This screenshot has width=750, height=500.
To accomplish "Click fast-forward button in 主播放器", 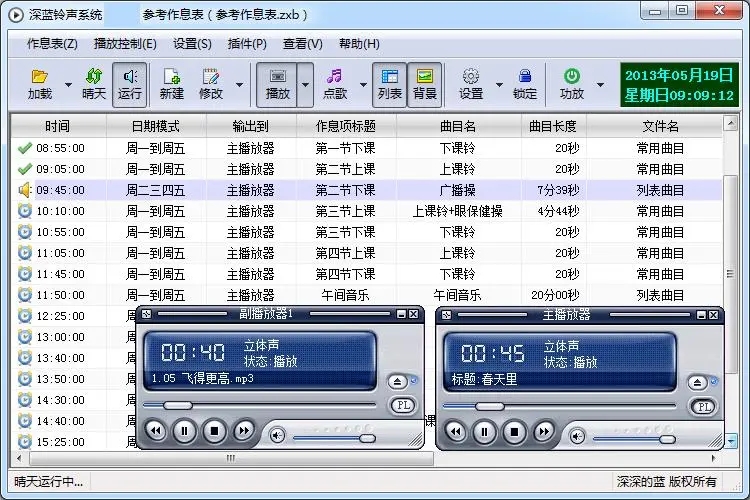I will tap(544, 432).
